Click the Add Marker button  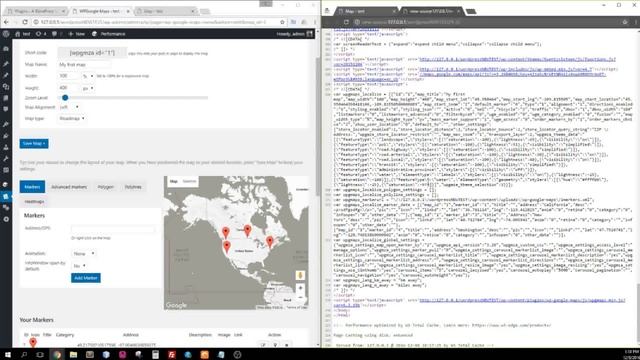pos(86,278)
